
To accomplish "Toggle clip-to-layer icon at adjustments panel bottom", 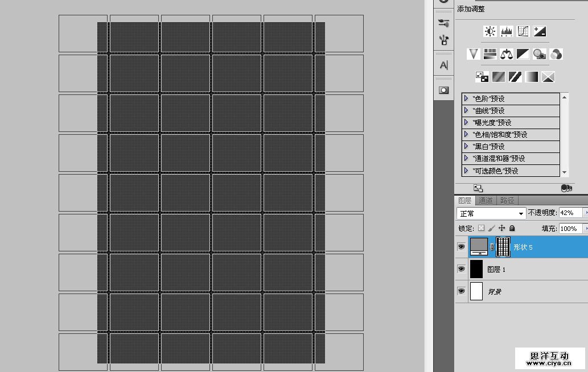I will pyautogui.click(x=566, y=188).
